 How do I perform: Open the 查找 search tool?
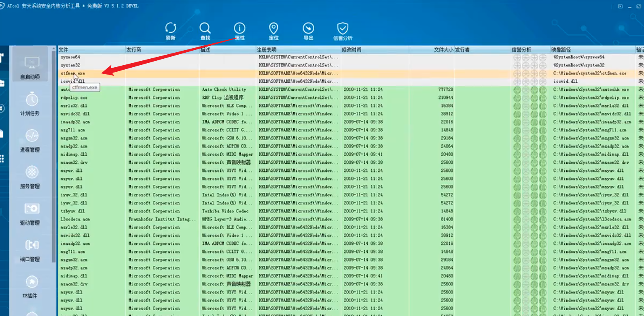click(205, 31)
